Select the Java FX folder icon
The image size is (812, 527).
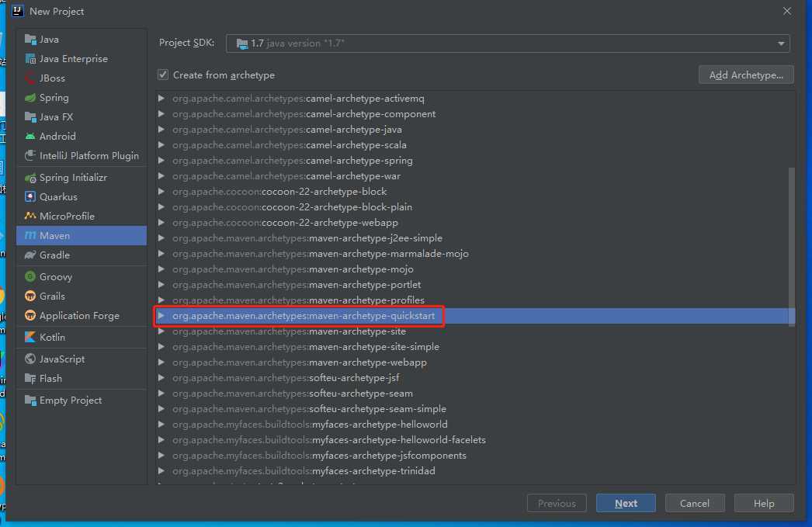click(x=30, y=117)
